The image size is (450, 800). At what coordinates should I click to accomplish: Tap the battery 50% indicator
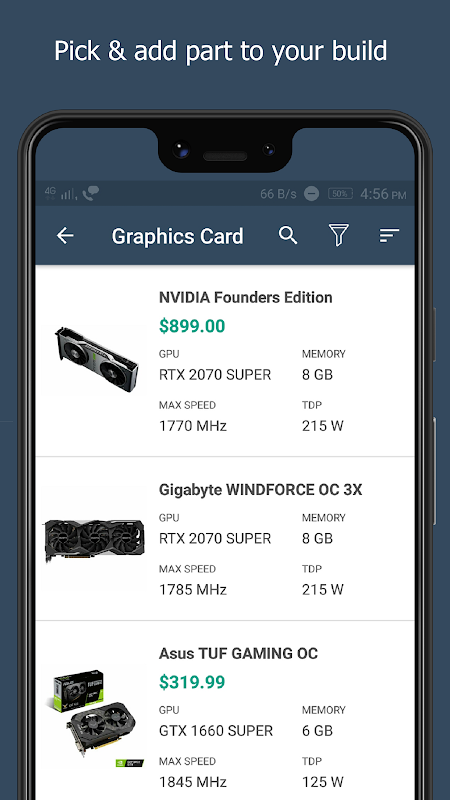(340, 194)
